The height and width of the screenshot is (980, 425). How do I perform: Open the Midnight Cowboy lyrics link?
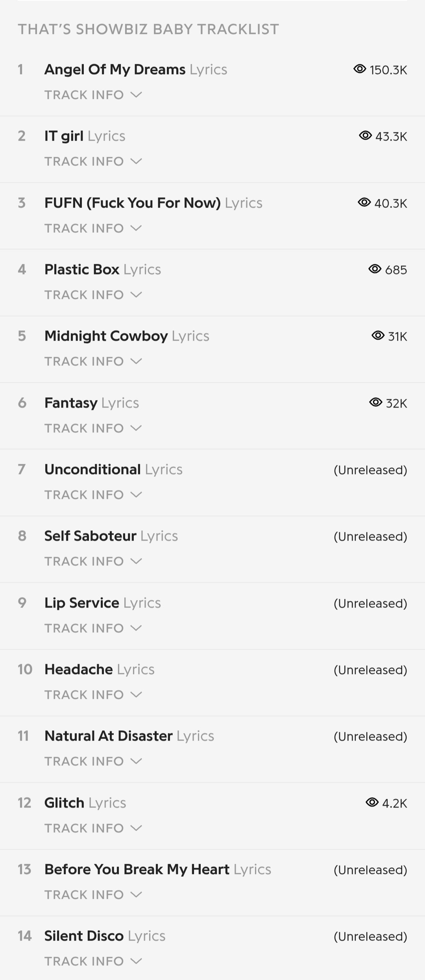[x=127, y=336]
